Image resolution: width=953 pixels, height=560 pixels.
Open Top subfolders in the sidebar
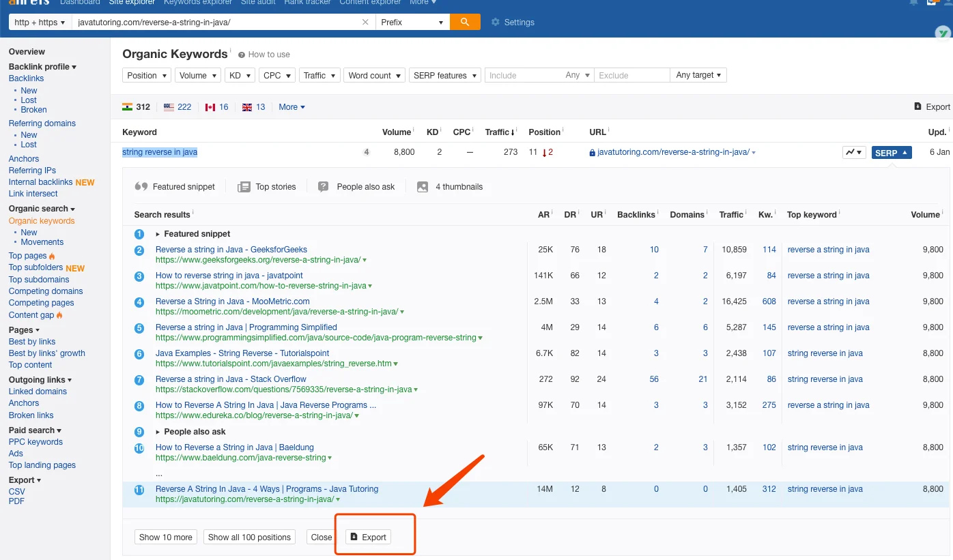tap(35, 267)
